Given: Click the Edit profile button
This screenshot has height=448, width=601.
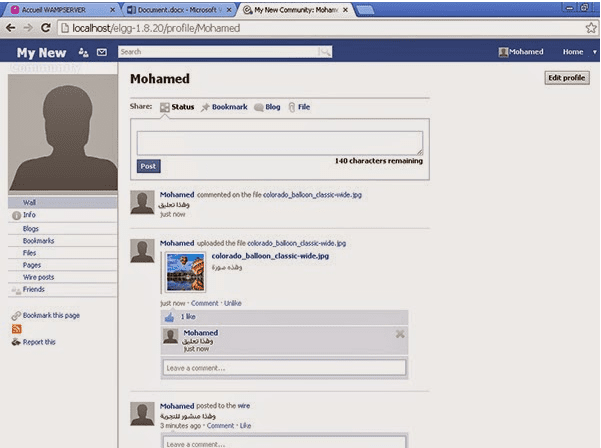Looking at the screenshot, I should pos(567,78).
